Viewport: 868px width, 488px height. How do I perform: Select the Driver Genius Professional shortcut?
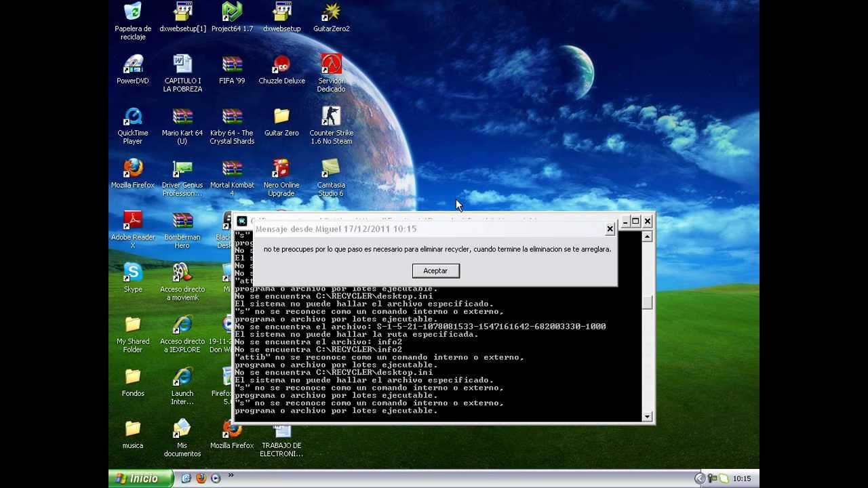click(182, 178)
